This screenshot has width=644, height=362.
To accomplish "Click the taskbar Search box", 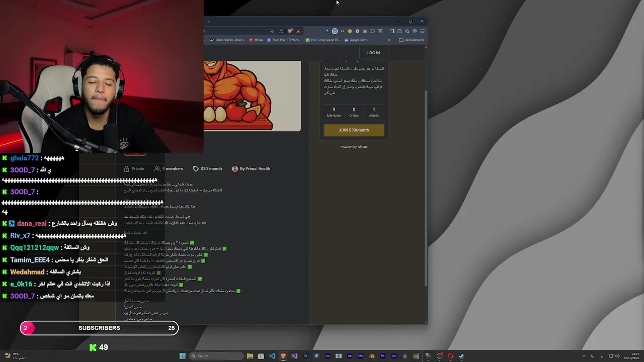I will (216, 356).
